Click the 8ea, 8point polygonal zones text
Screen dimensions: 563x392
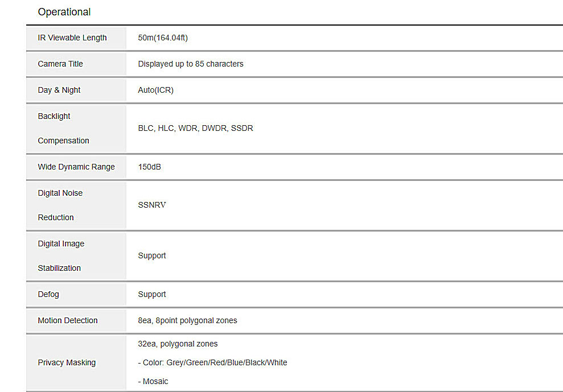[x=187, y=320]
